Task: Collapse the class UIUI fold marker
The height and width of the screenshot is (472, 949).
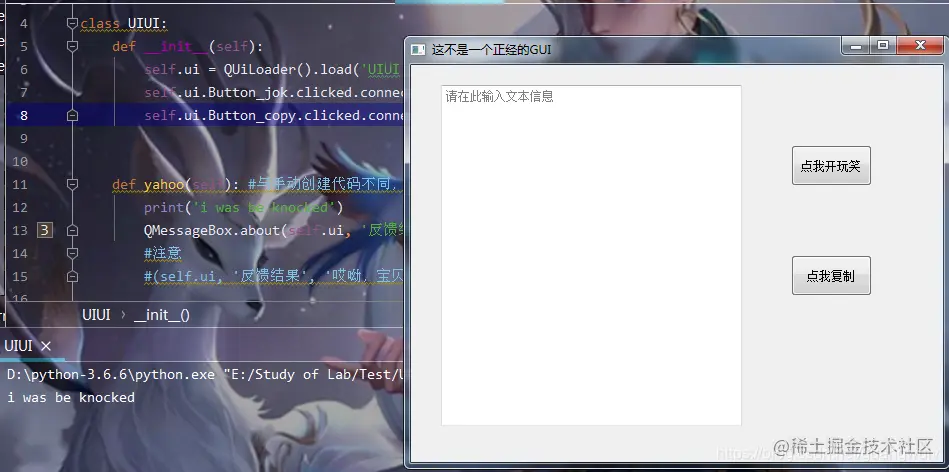Action: [x=72, y=24]
